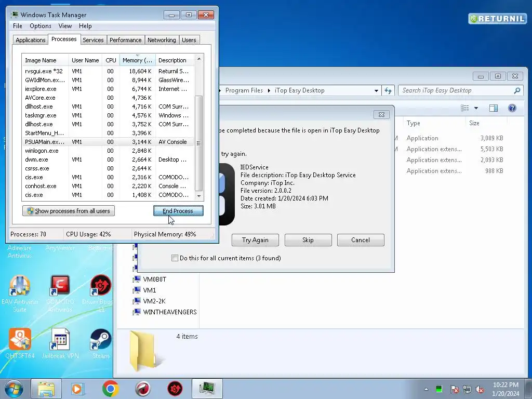Toggle the Explorer preview pane icon
Viewport: 532px width, 399px height.
pos(494,108)
